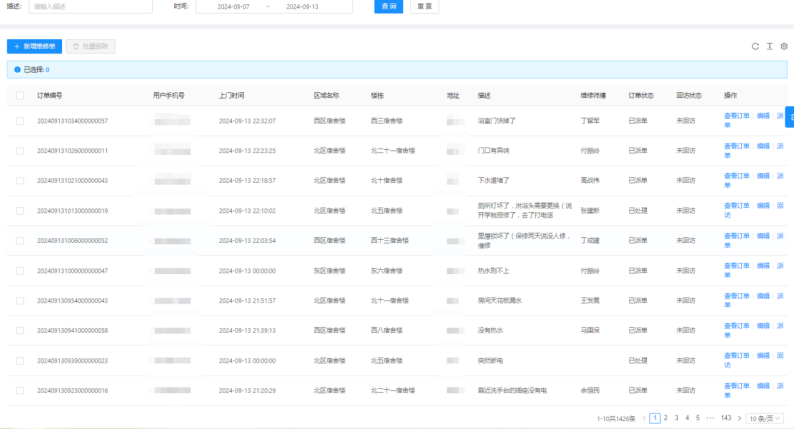View order for 下水道堵了 row

click(737, 176)
